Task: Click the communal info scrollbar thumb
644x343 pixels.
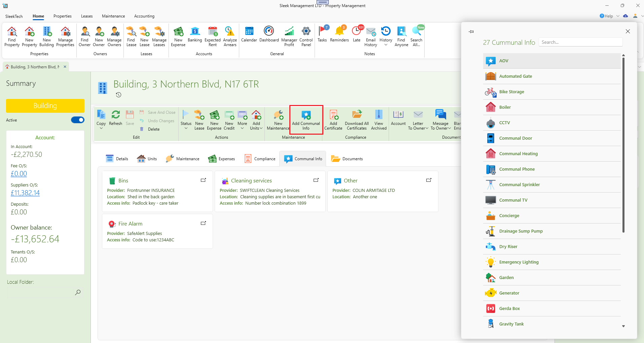Action: pyautogui.click(x=623, y=145)
